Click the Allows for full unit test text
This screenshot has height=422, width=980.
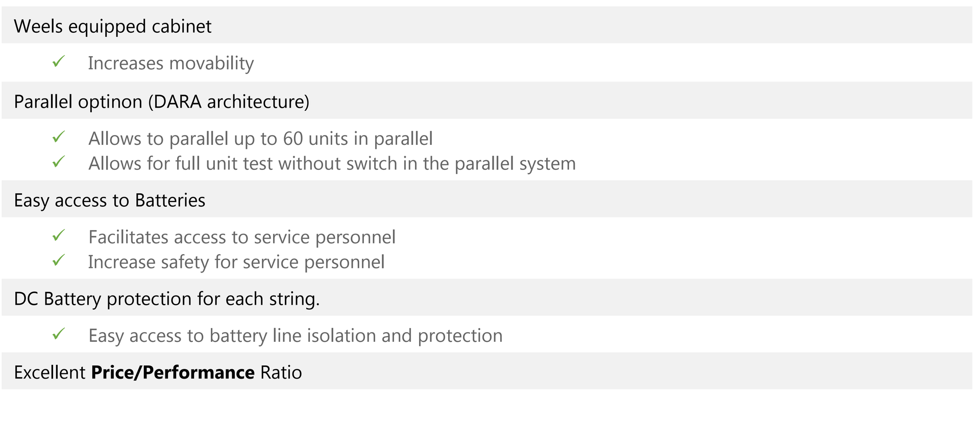tap(332, 163)
